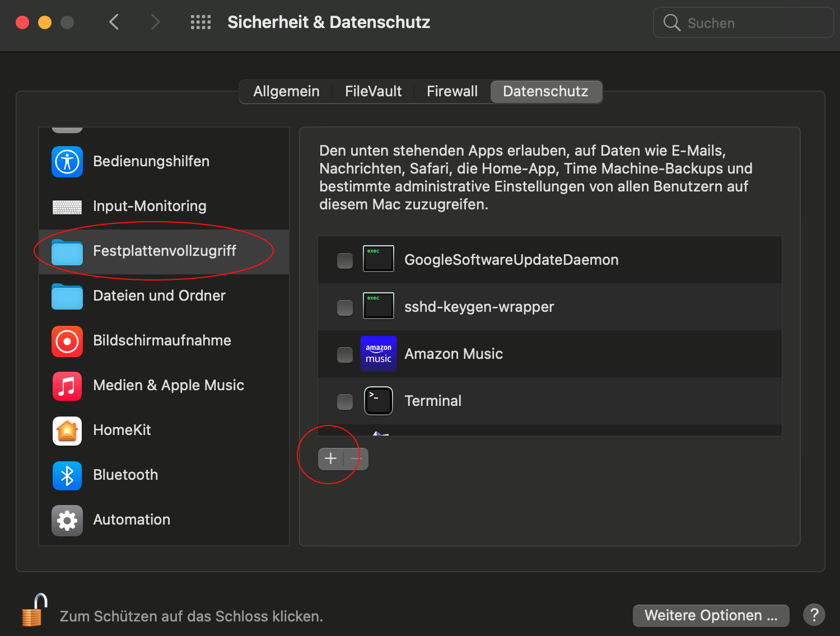Screen dimensions: 840x636
Task: Toggle the Amazon Music full disk access checkbox
Action: (345, 354)
